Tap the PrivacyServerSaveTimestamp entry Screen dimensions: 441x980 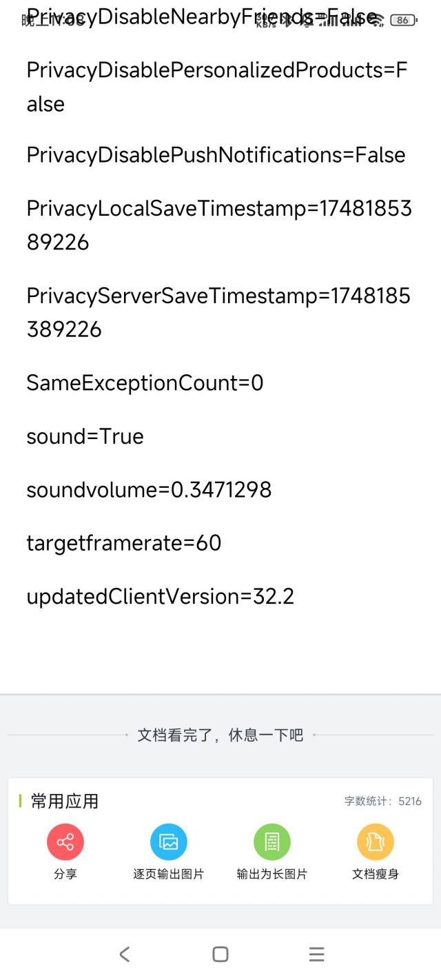pos(218,312)
